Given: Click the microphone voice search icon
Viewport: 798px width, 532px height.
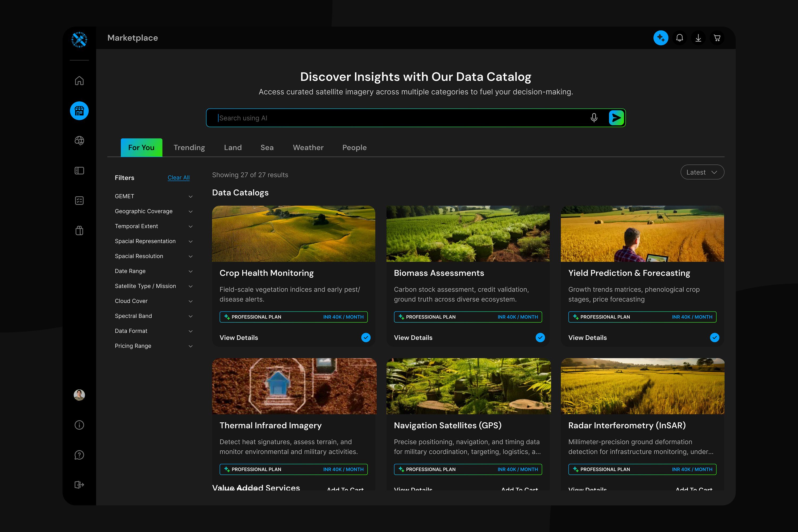Looking at the screenshot, I should (594, 118).
